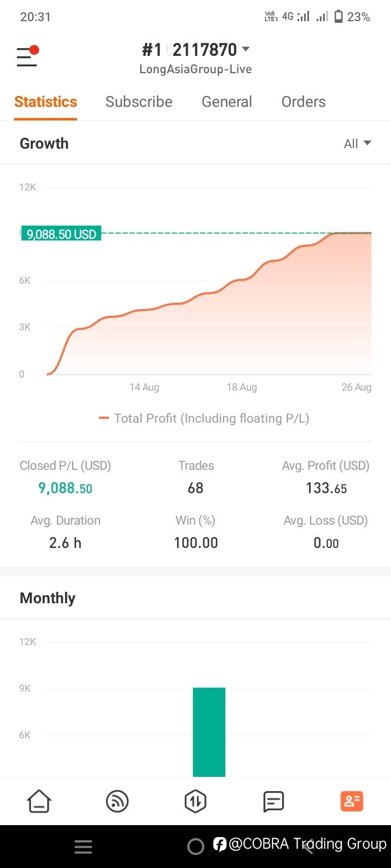Viewport: 391px width, 868px height.
Task: Tap the LongAsiaGroup-Live server name
Action: [195, 69]
